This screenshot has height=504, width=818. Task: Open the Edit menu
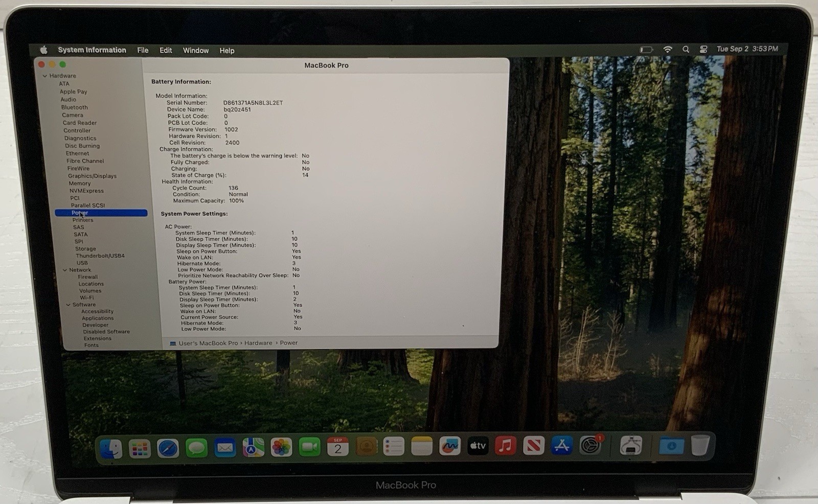166,50
